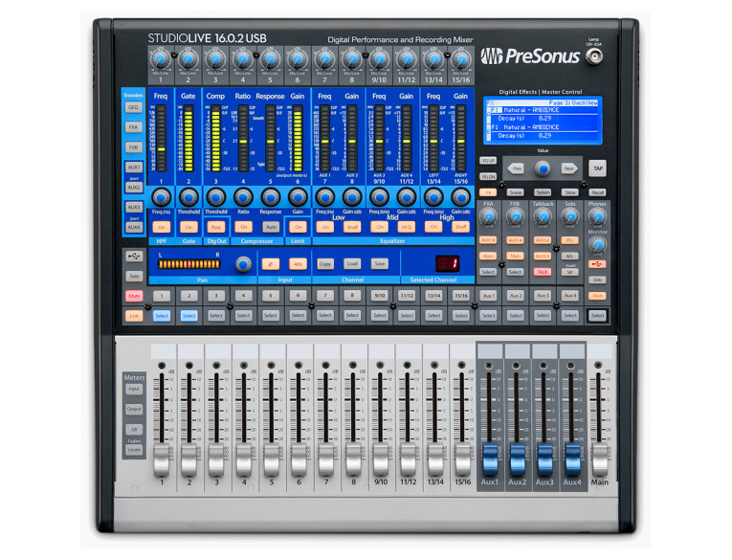732x560 pixels.
Task: Click the blue Aux1 fader cap
Action: [x=490, y=460]
